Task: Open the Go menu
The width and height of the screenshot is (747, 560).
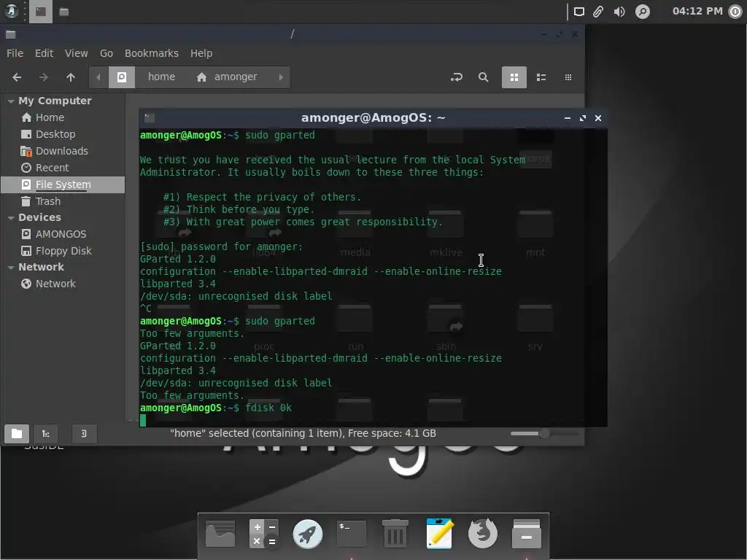Action: click(x=107, y=53)
